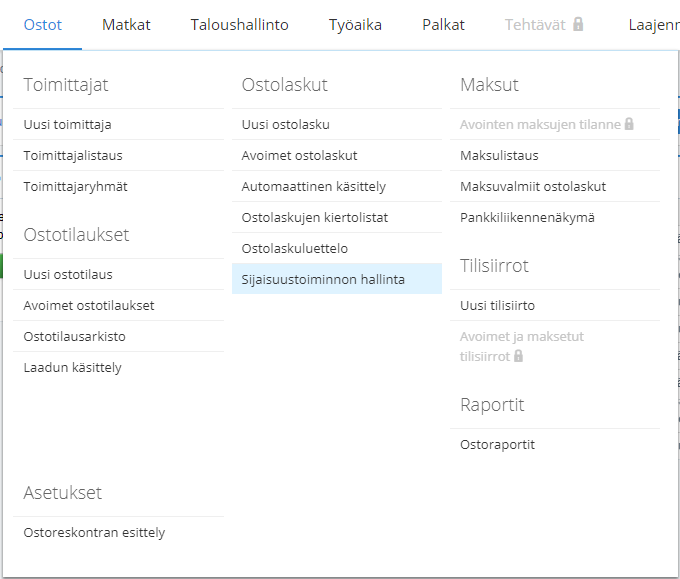Image resolution: width=680 pixels, height=579 pixels.
Task: Open Ostolaskujen kiertolistat
Action: [x=315, y=217]
